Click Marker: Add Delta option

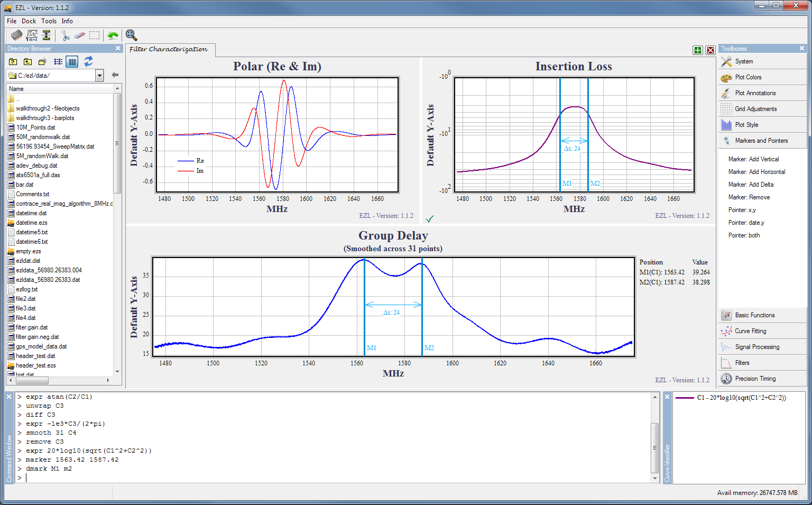751,185
